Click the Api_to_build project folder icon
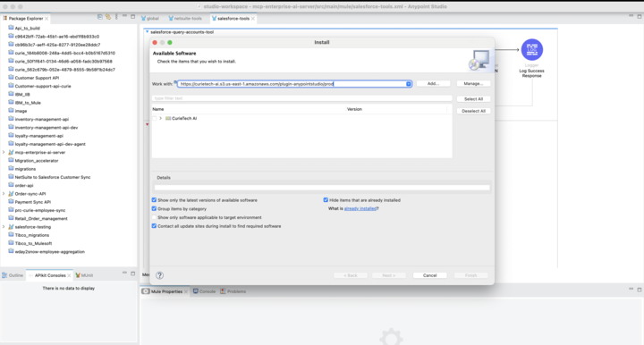Screen dimensions: 644x345 click(x=11, y=28)
